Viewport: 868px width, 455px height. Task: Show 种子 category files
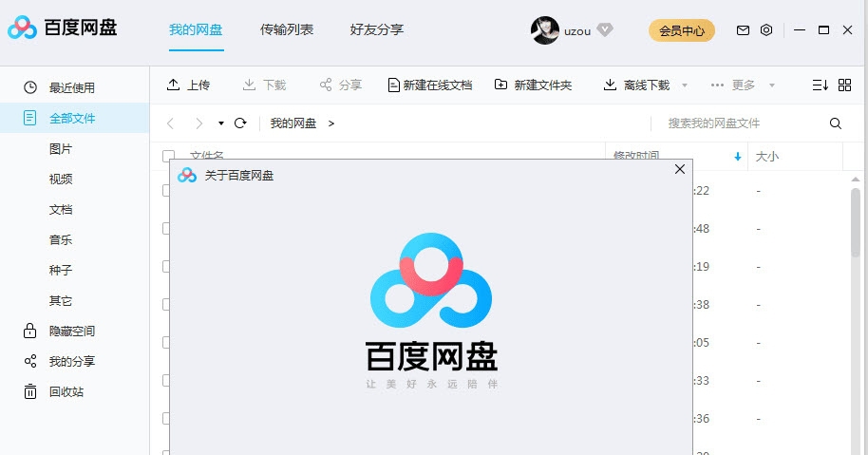coord(61,270)
